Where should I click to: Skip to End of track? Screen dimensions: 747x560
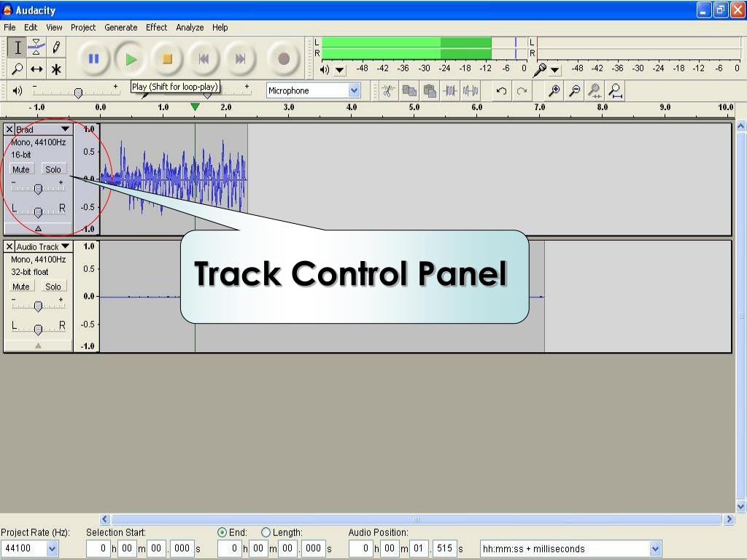(241, 58)
